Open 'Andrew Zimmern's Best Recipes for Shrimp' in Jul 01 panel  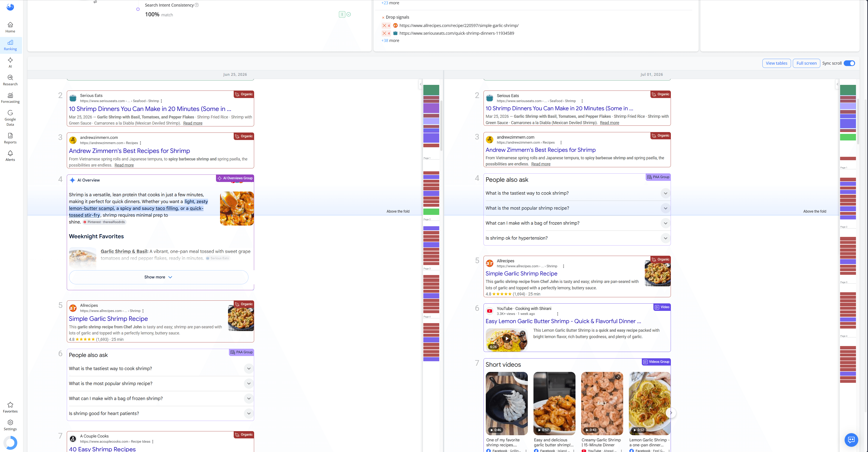coord(541,150)
